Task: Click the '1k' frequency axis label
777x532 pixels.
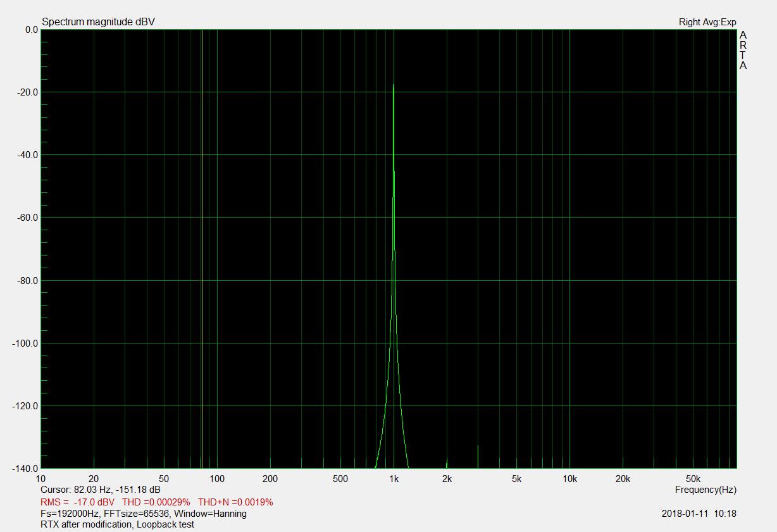Action: coord(394,479)
